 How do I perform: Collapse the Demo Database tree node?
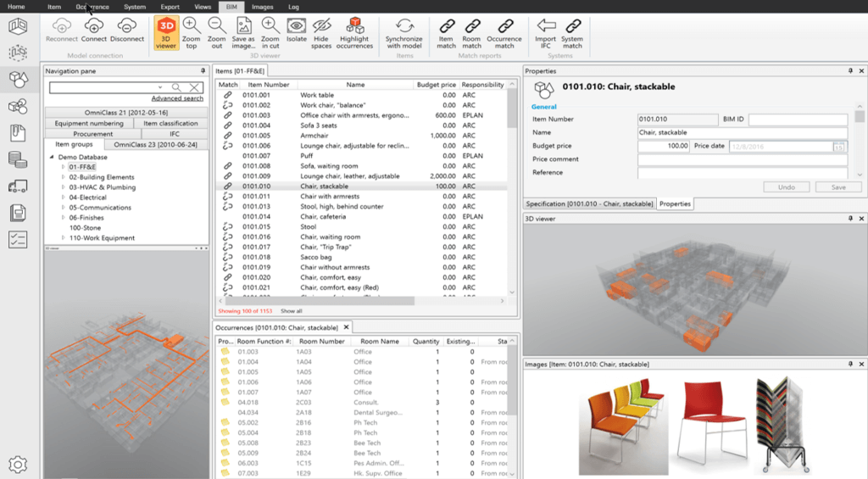point(52,157)
